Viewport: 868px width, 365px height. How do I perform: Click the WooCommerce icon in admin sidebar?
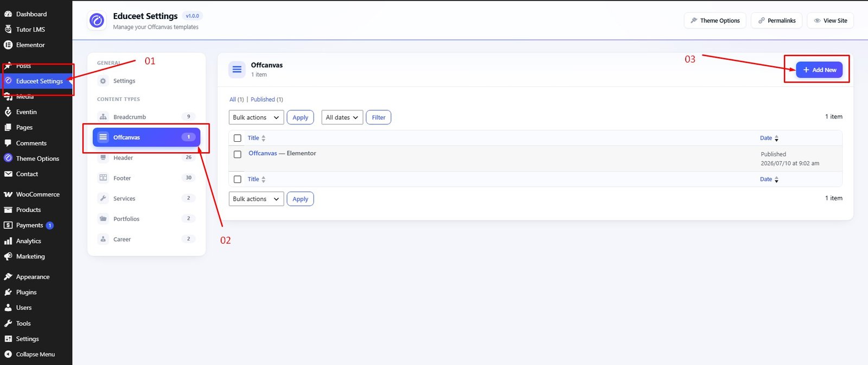tap(8, 194)
